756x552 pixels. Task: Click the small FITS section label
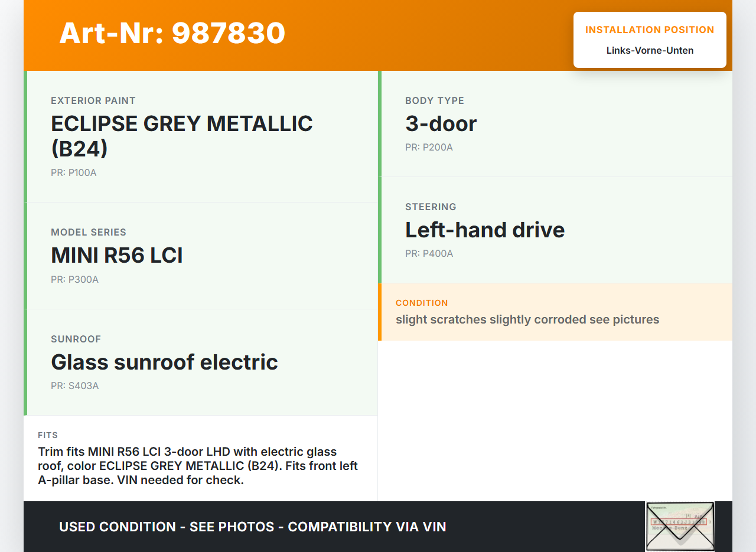coord(48,435)
